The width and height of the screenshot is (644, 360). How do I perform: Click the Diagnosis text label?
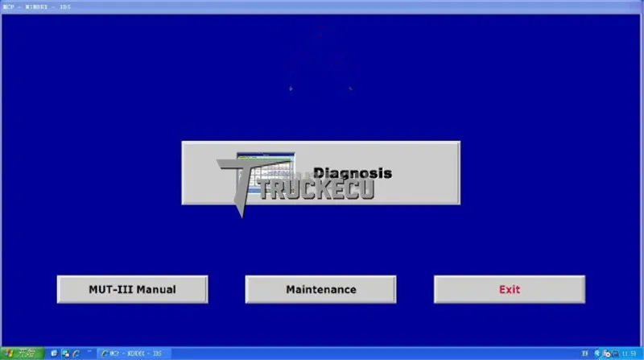pyautogui.click(x=353, y=173)
